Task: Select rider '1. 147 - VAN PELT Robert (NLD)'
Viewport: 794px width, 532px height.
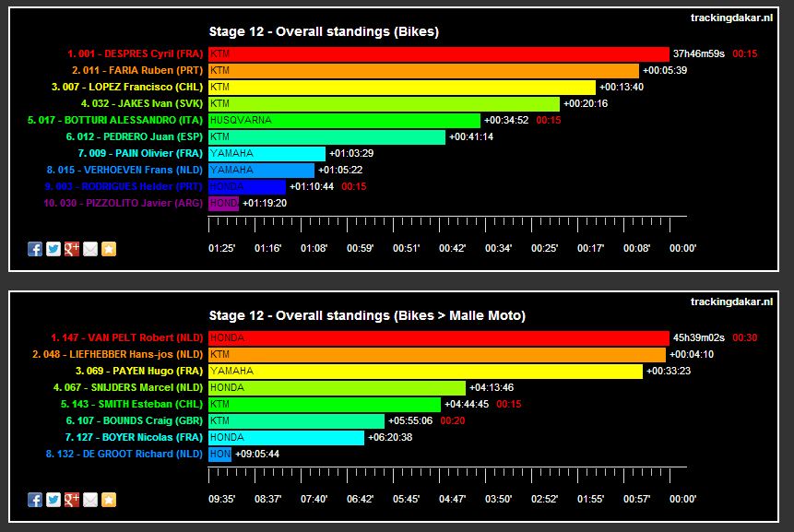Action: coord(126,337)
